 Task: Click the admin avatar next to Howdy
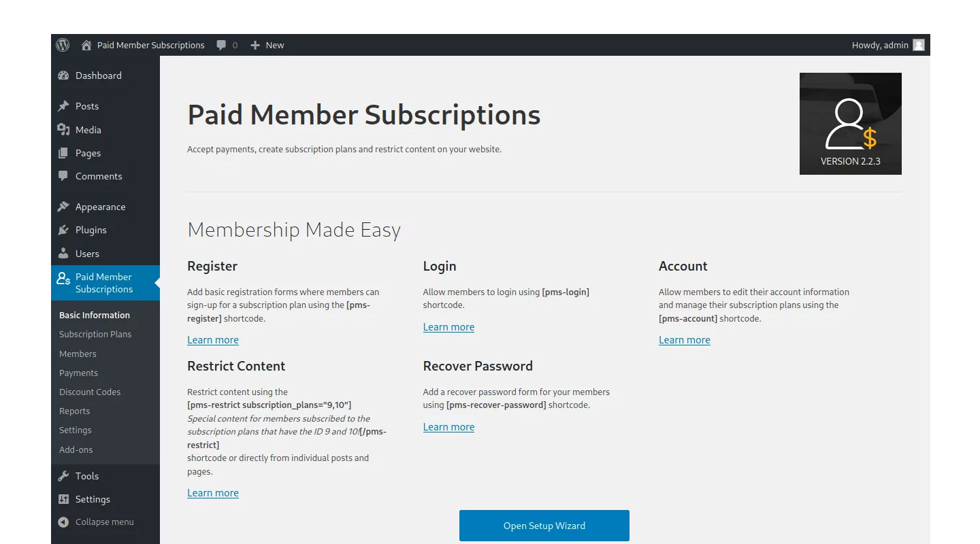(x=918, y=45)
